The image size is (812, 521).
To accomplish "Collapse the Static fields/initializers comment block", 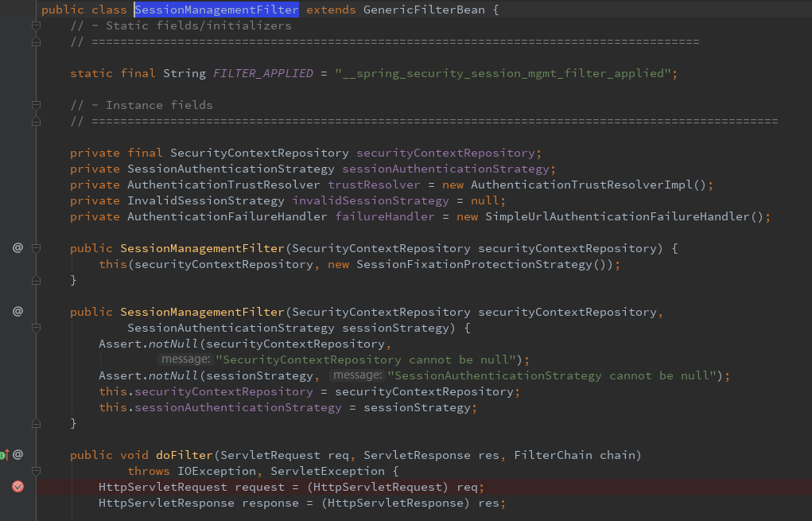I will point(37,25).
